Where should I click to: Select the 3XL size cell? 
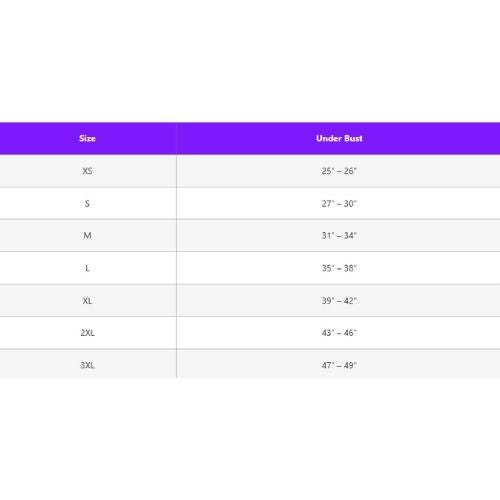pos(87,365)
